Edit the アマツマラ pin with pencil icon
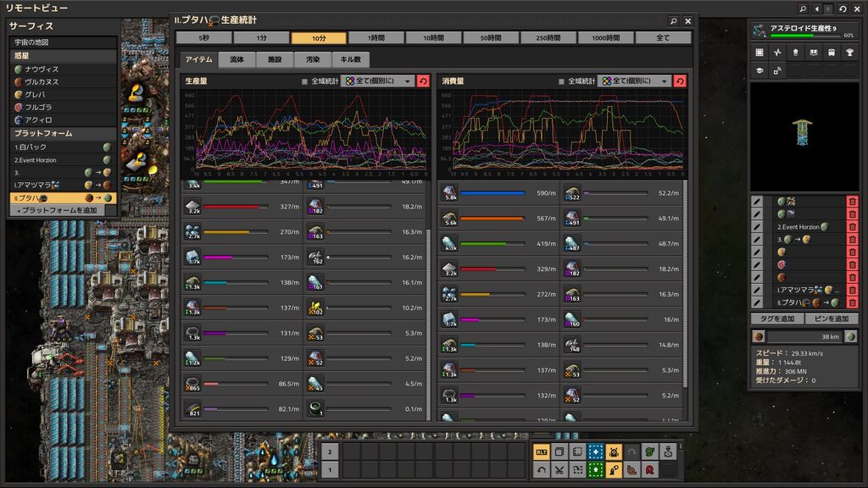Viewport: 868px width, 488px height. coord(757,290)
